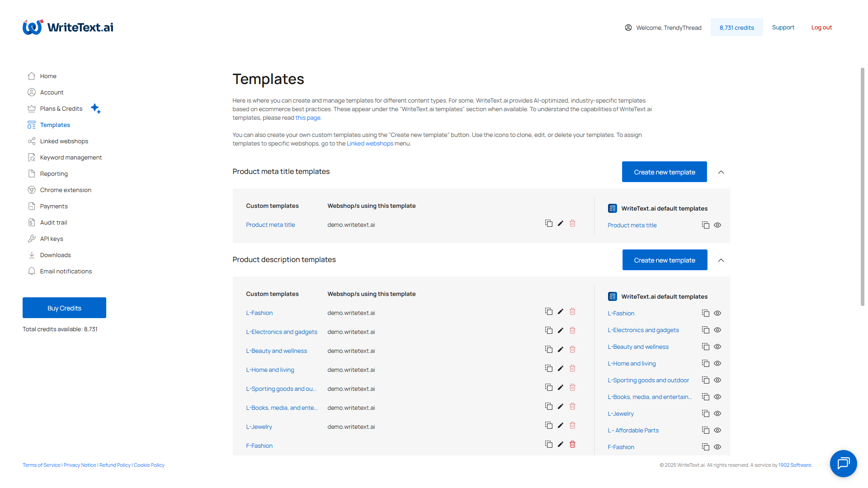Viewport: 868px width, 488px height.
Task: Go to the Reporting page
Action: tap(54, 174)
